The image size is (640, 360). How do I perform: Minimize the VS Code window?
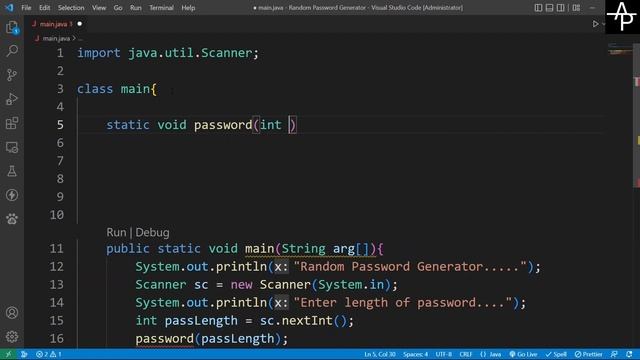tap(593, 8)
